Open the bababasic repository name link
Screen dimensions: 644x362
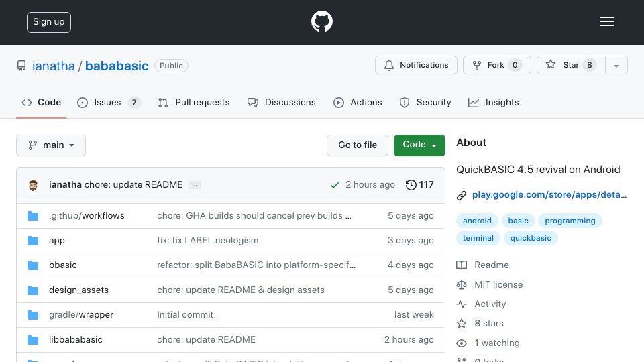(117, 66)
